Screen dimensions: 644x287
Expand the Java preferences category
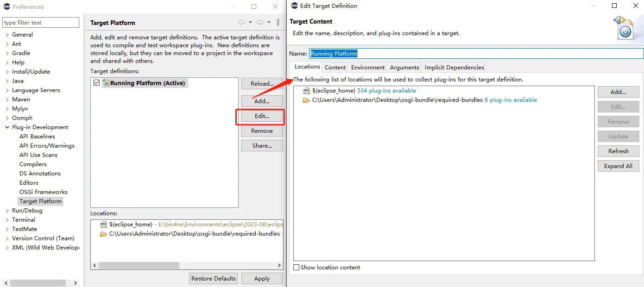point(7,81)
